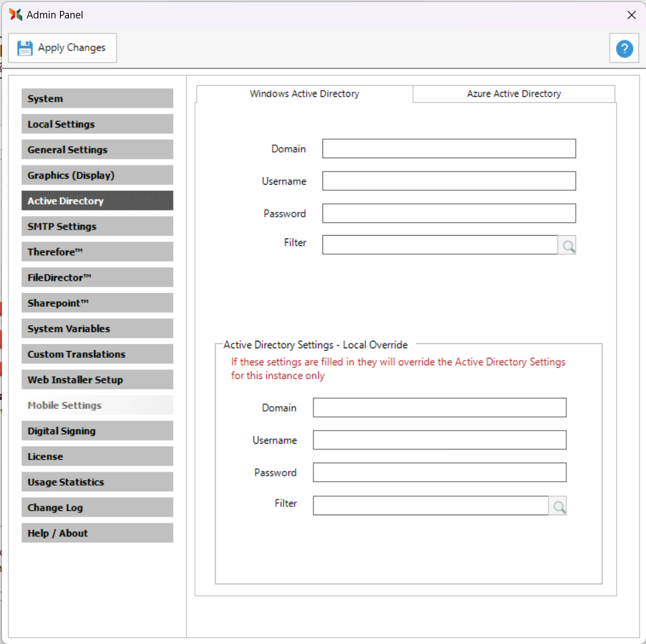Click the Local Override Username field
Viewport: 646px width, 644px height.
click(439, 440)
